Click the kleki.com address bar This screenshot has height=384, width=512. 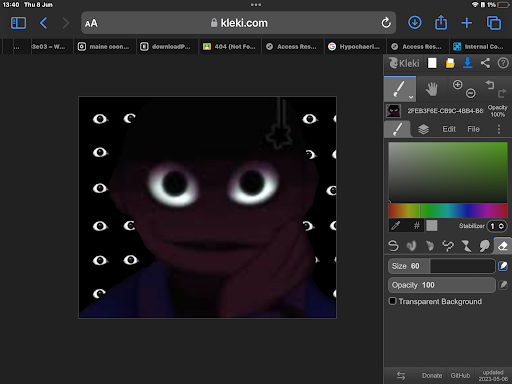point(239,23)
